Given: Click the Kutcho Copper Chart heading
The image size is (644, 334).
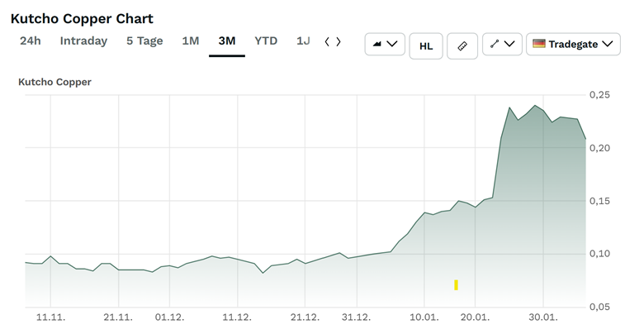Looking at the screenshot, I should pos(82,18).
